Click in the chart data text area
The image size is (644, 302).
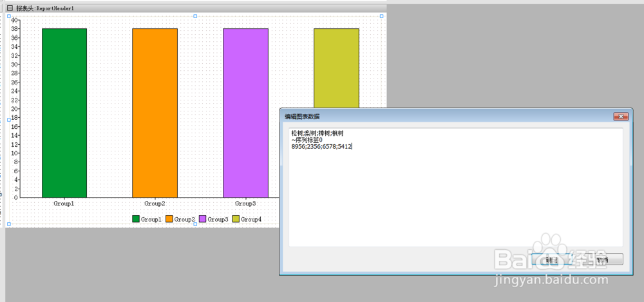point(456,187)
